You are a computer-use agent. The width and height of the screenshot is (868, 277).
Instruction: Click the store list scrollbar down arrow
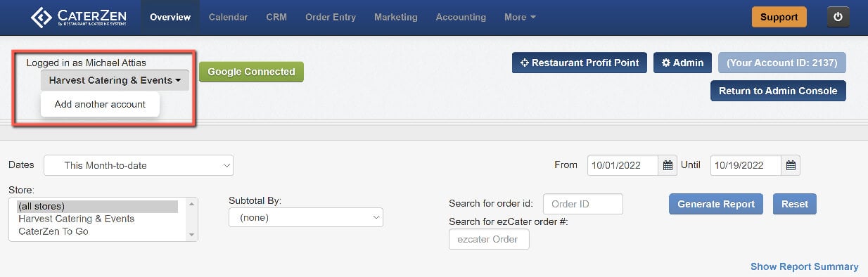(x=190, y=234)
